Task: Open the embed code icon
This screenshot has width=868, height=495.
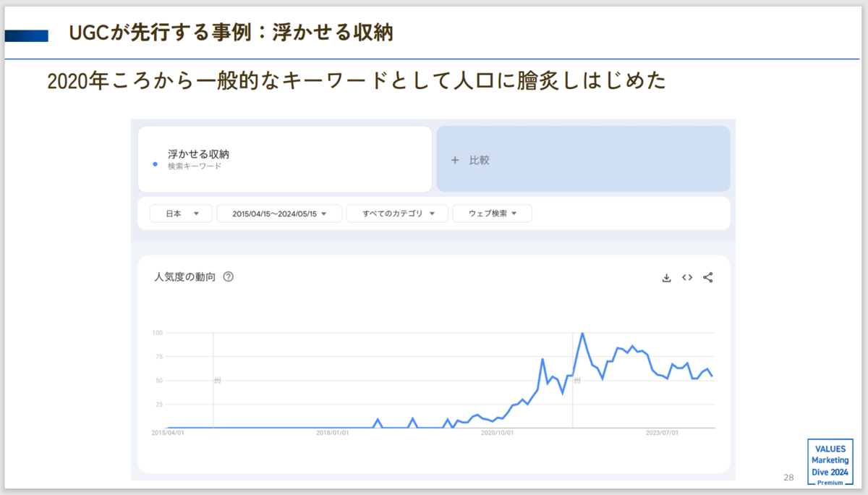Action: (687, 277)
